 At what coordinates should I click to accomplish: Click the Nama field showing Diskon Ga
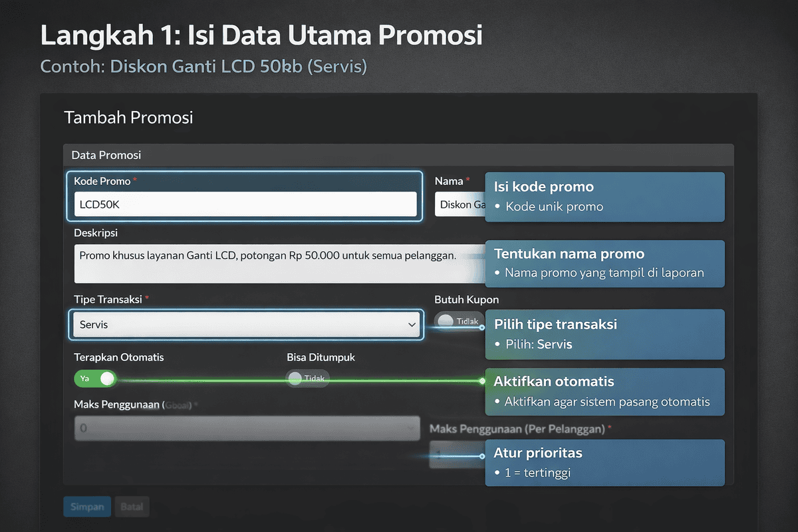click(459, 204)
